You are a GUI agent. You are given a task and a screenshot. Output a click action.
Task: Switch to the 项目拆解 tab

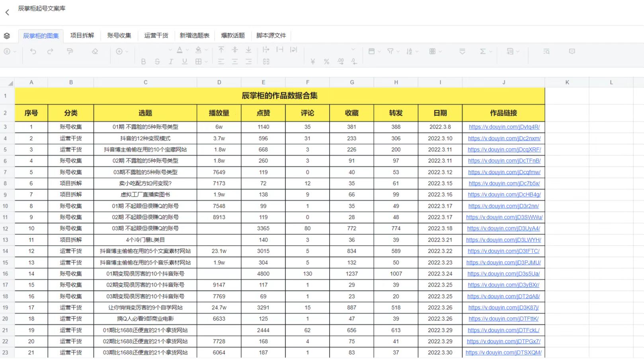click(x=82, y=35)
